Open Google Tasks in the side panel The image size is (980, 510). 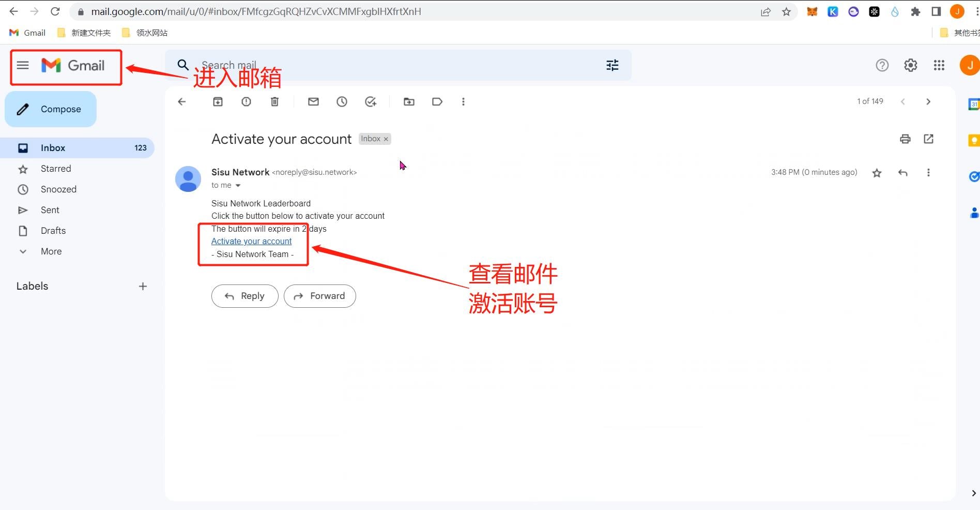click(x=974, y=176)
